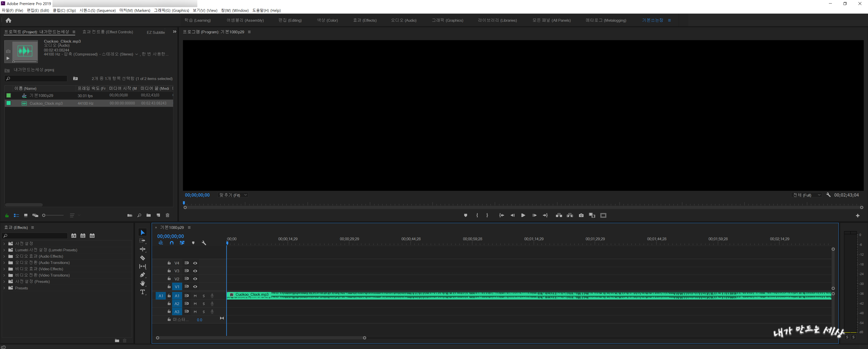Viewport: 868px width, 349px height.
Task: Mute audio track A1
Action: (x=195, y=296)
